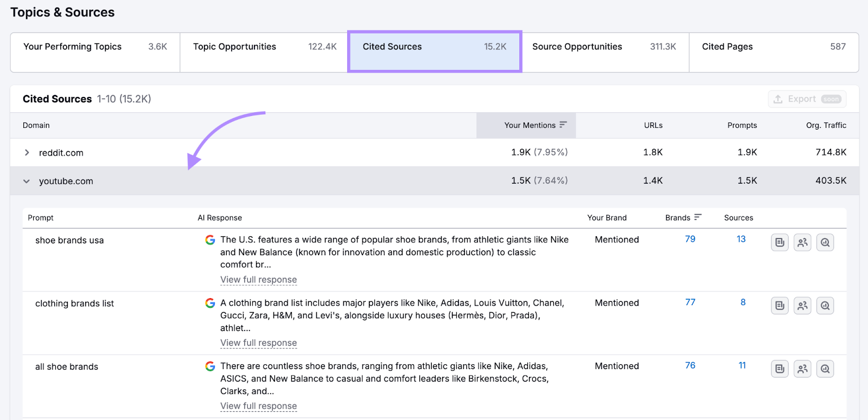Click the article icon in the 'shoe brands usa' row

coord(780,242)
